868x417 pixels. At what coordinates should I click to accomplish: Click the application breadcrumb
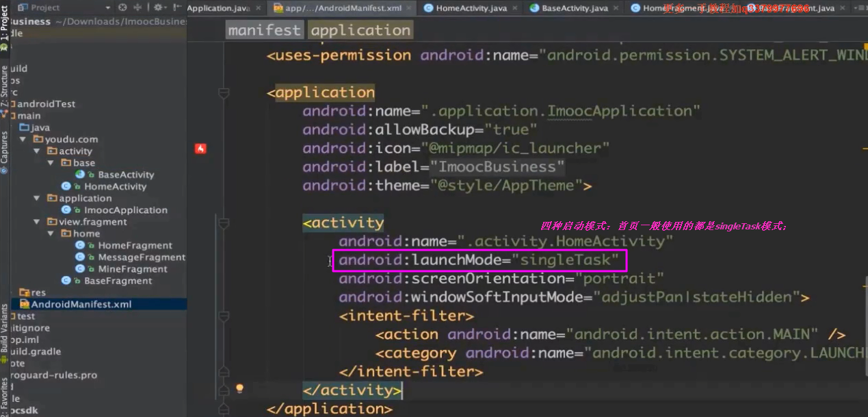click(x=360, y=31)
